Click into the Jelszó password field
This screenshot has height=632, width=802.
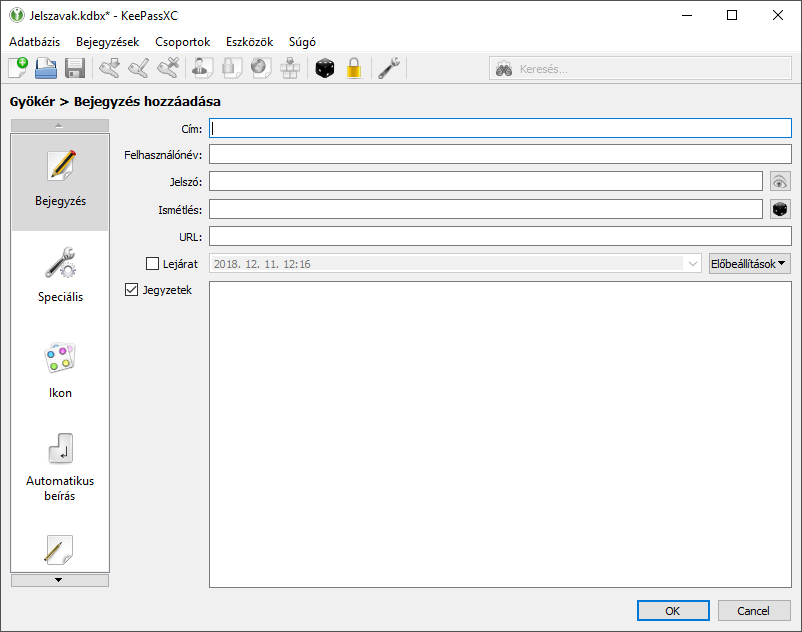pyautogui.click(x=486, y=182)
